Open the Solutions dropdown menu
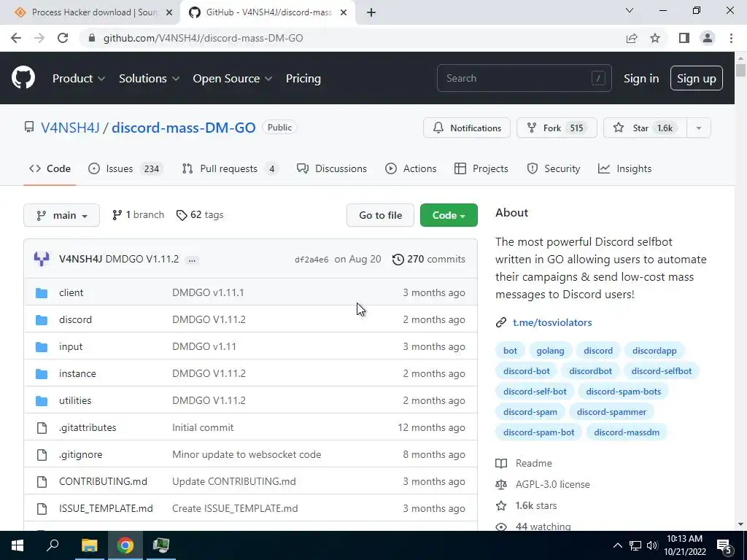The height and width of the screenshot is (560, 747). pos(149,79)
